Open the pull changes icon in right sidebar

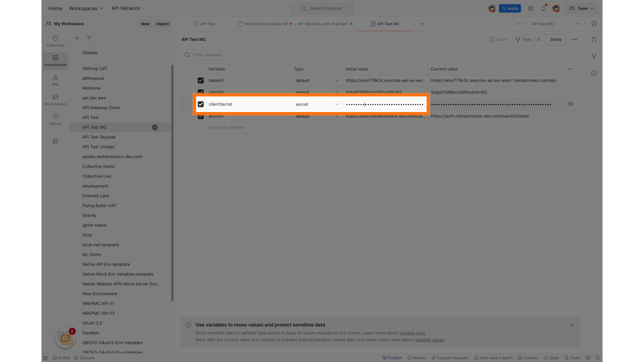click(594, 40)
